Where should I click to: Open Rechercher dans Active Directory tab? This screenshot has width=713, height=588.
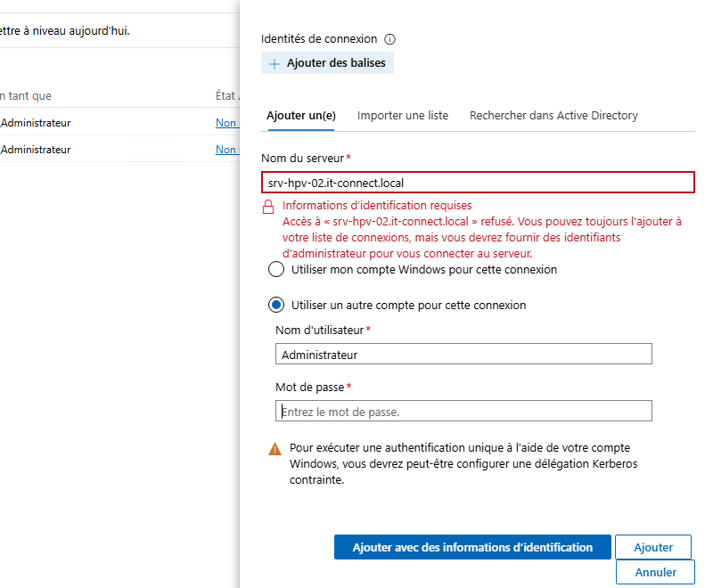coord(553,116)
